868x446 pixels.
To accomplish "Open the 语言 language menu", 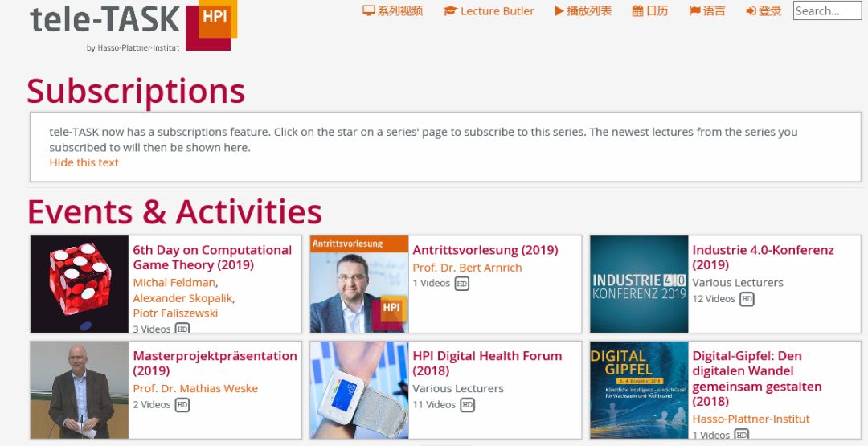I will pyautogui.click(x=707, y=10).
